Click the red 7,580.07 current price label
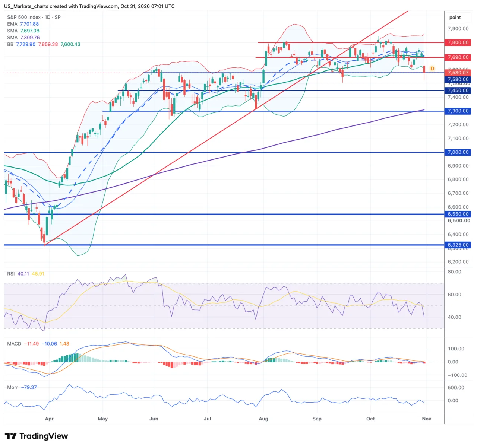Image resolution: width=477 pixels, height=448 pixels. click(458, 73)
